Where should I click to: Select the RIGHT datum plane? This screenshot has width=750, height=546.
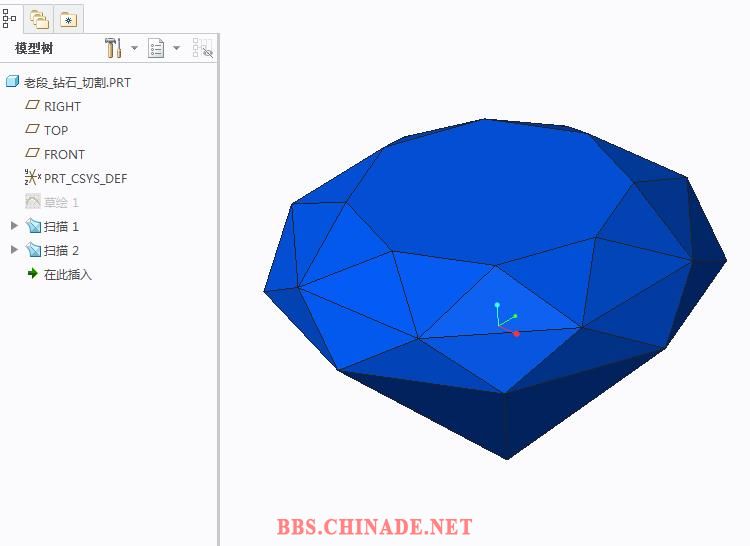(62, 107)
